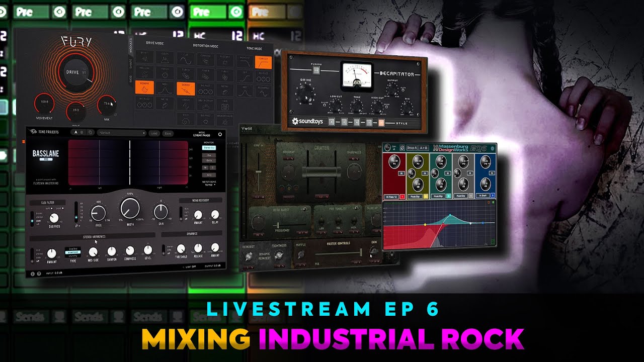Select Resample tone mode in Fury
Viewport: 644px width, 362px height.
click(x=264, y=92)
